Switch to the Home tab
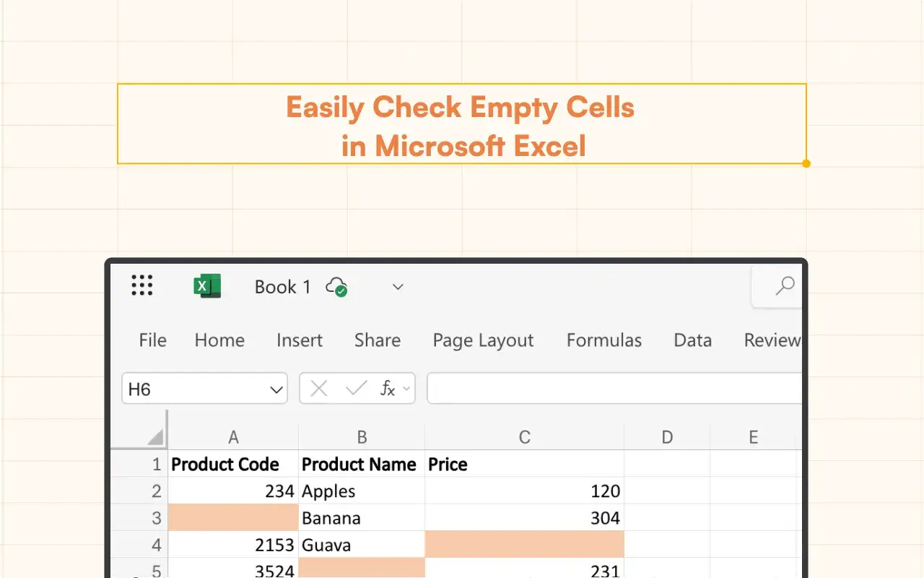Viewport: 924px width, 578px height. [219, 340]
